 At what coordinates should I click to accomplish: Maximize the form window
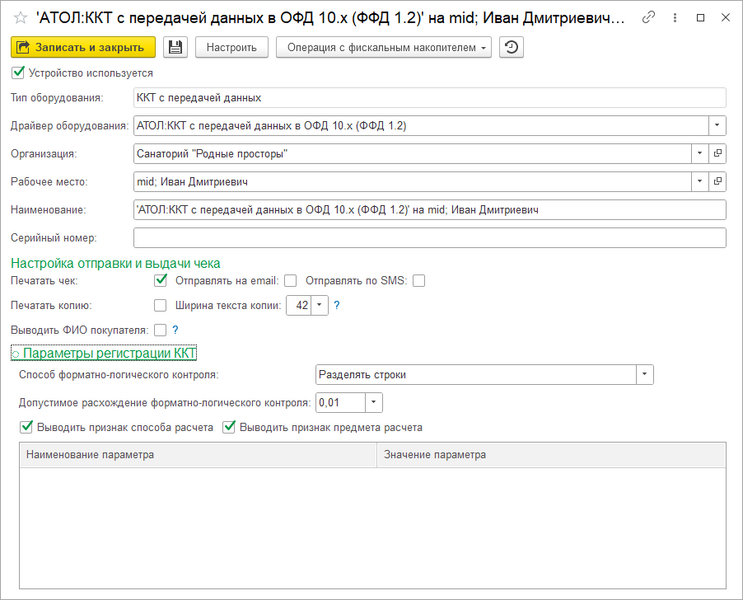click(x=700, y=18)
